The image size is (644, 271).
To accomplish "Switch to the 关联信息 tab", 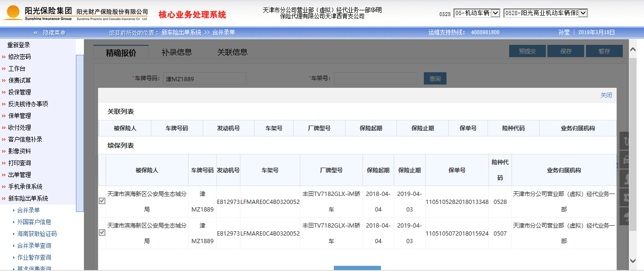I will pyautogui.click(x=232, y=52).
